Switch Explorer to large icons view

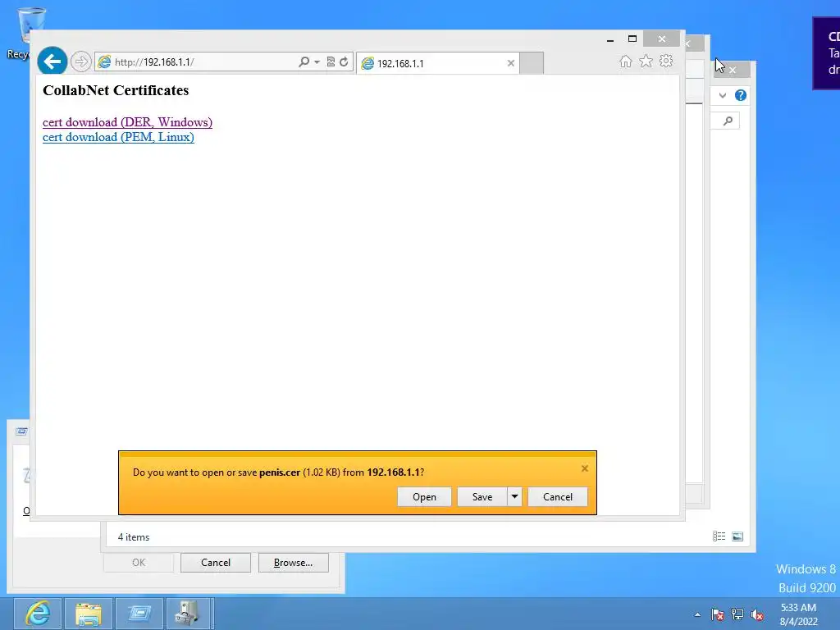[x=737, y=536]
